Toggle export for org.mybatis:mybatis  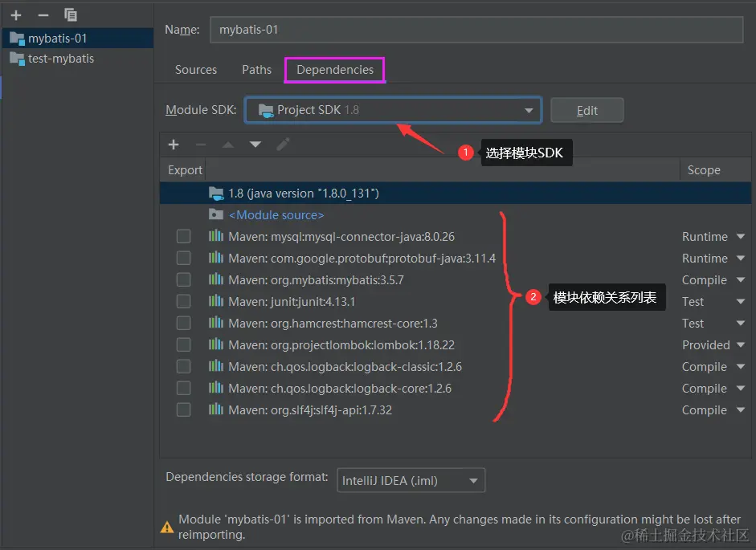click(183, 280)
